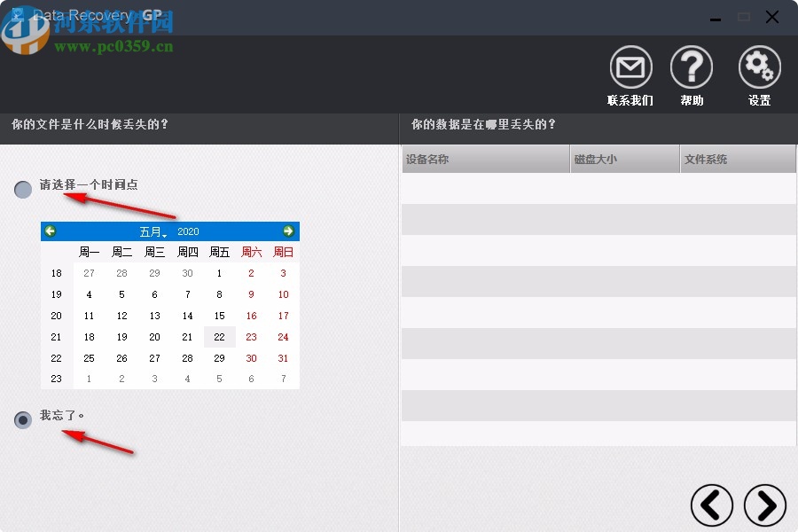
Task: Click the back circular arrow at bottom
Action: [712, 505]
